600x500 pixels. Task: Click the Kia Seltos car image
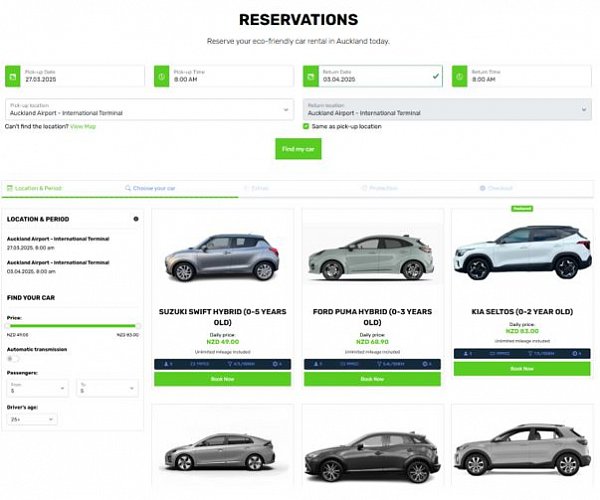(522, 252)
